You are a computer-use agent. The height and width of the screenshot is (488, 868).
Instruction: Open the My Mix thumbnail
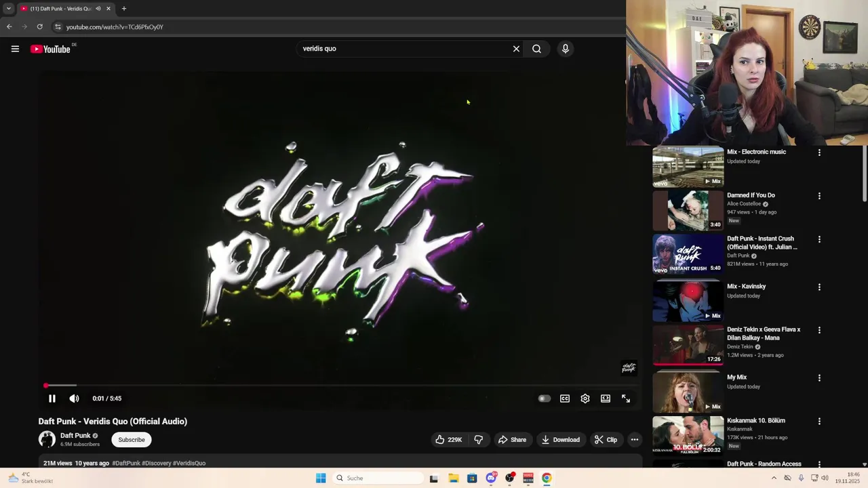point(688,392)
